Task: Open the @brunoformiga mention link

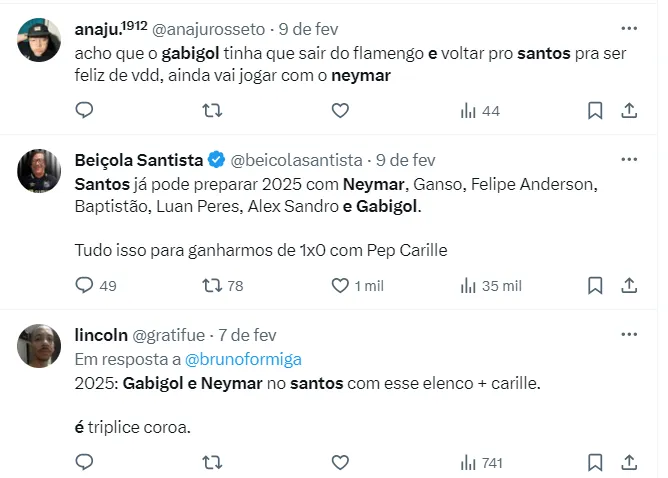Action: point(258,359)
